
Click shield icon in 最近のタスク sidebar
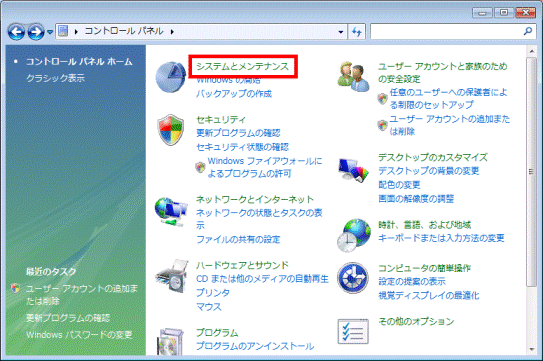pos(15,288)
